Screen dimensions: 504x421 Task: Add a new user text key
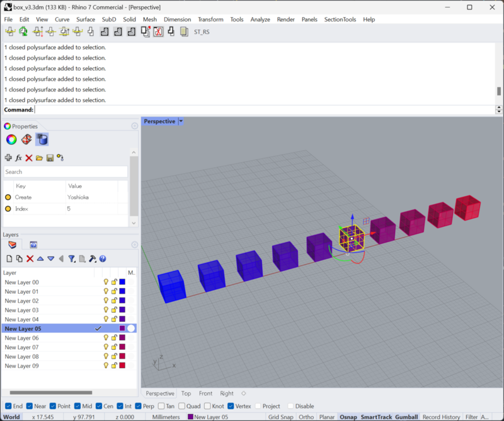pyautogui.click(x=8, y=158)
